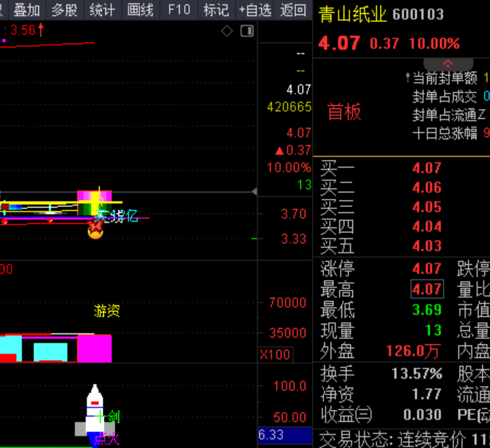Click the 涨停 limit-up price 4.07
The height and width of the screenshot is (448, 490).
427,268
